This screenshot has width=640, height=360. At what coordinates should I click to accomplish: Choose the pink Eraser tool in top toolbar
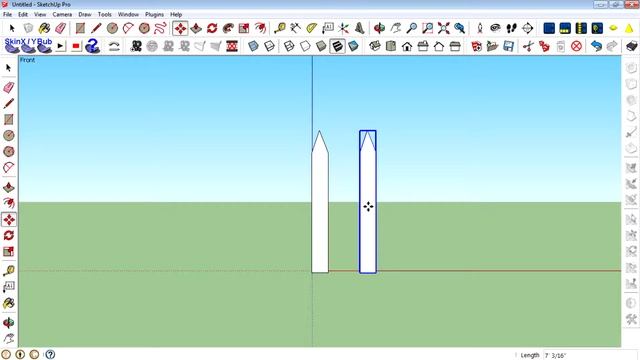(60, 28)
